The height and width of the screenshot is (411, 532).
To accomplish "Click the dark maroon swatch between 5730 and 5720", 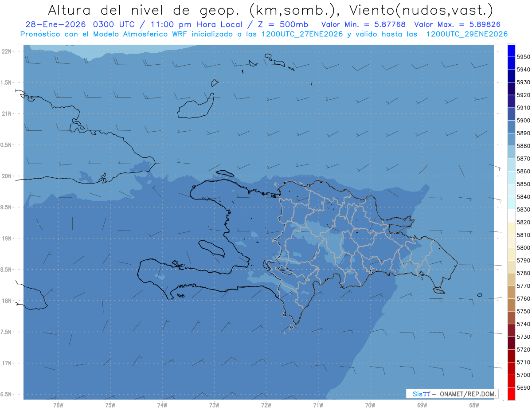I will (x=511, y=343).
